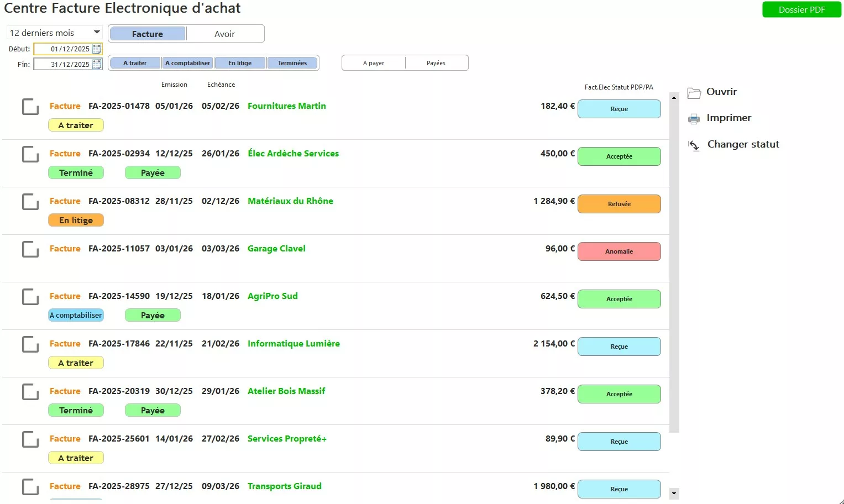The width and height of the screenshot is (844, 504).
Task: Check the box for invoice FA-2025-01478
Action: pyautogui.click(x=30, y=107)
